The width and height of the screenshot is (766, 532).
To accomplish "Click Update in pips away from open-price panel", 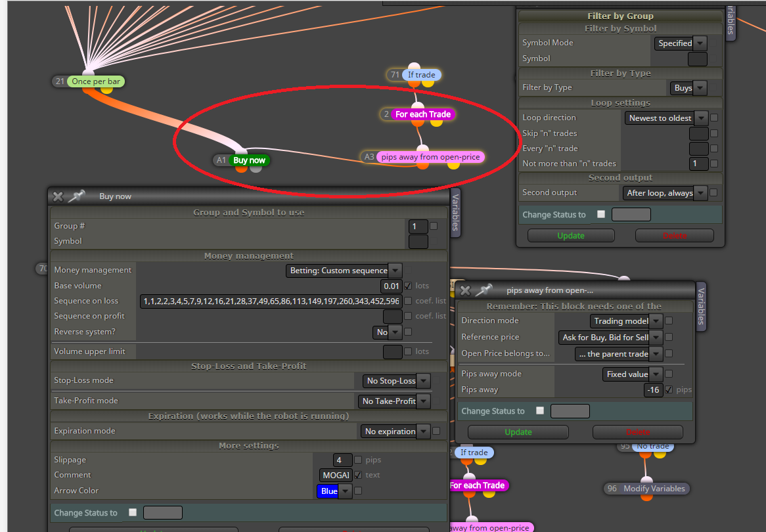I will (518, 432).
